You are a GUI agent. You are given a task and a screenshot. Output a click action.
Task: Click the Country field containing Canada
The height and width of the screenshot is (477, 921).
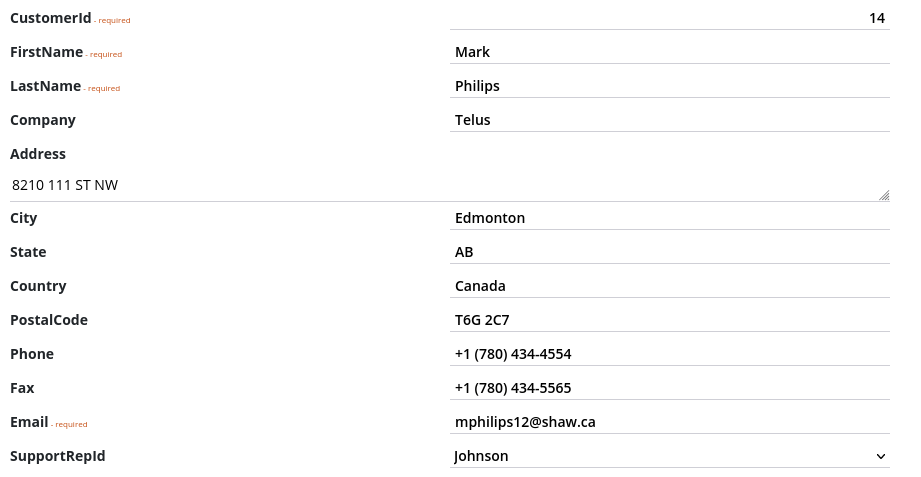tap(670, 287)
